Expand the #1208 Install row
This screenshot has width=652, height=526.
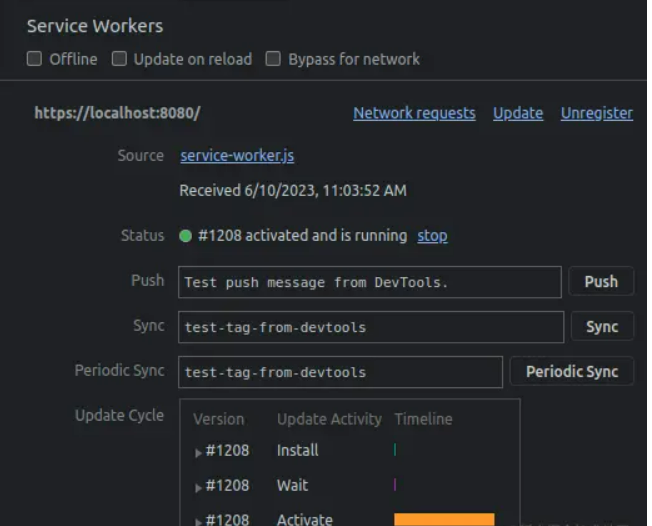click(x=198, y=452)
